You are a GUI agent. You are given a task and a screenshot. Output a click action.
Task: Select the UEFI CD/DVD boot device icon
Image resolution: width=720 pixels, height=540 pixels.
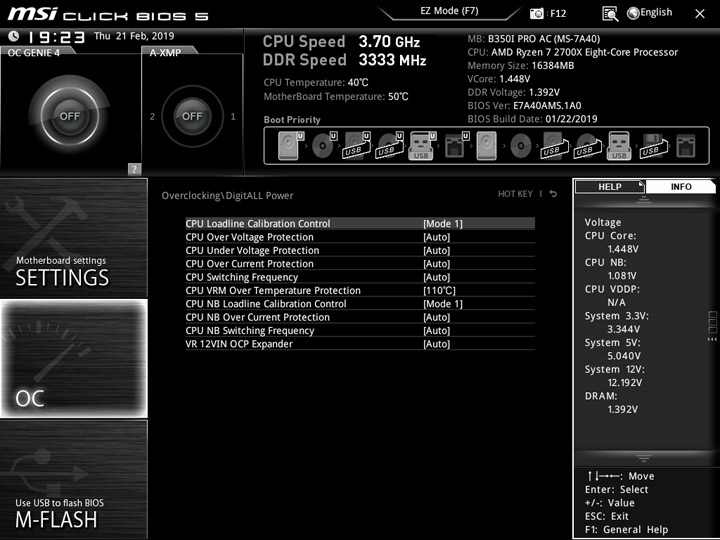click(324, 146)
